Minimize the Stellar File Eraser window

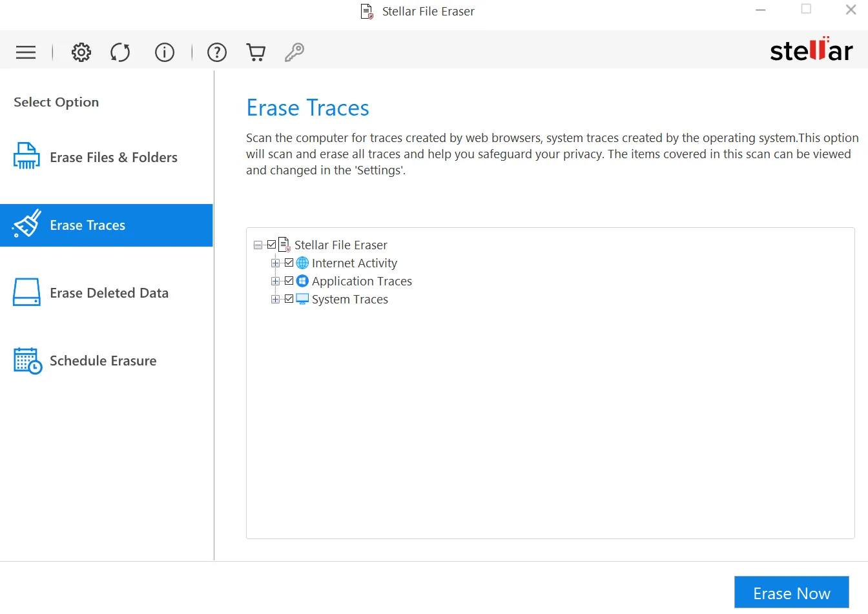pos(761,10)
